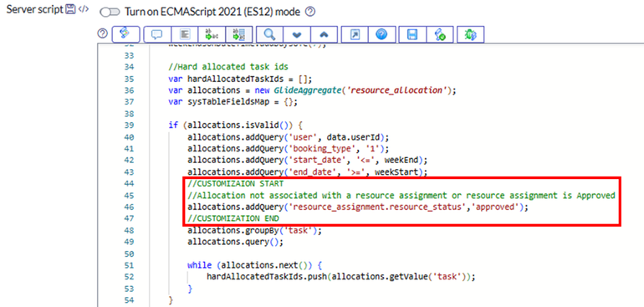
Task: Click weekEnd on line 42
Action: [x=401, y=160]
